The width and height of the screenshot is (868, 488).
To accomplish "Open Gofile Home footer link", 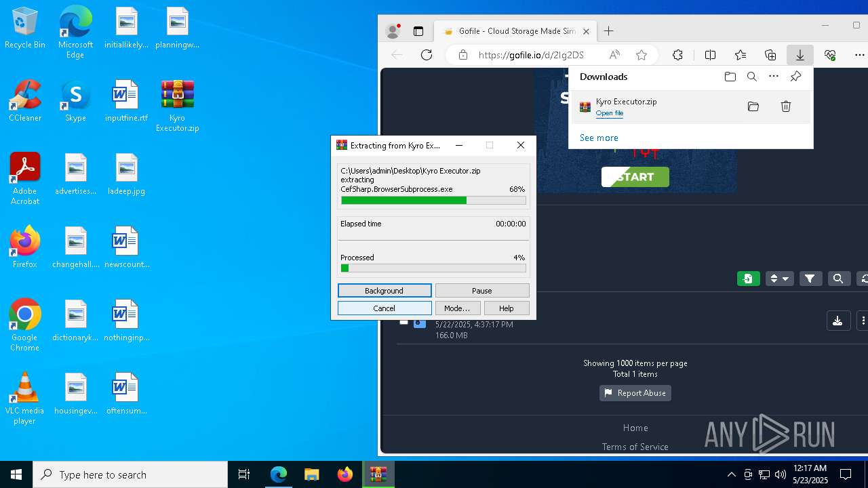I will click(635, 428).
